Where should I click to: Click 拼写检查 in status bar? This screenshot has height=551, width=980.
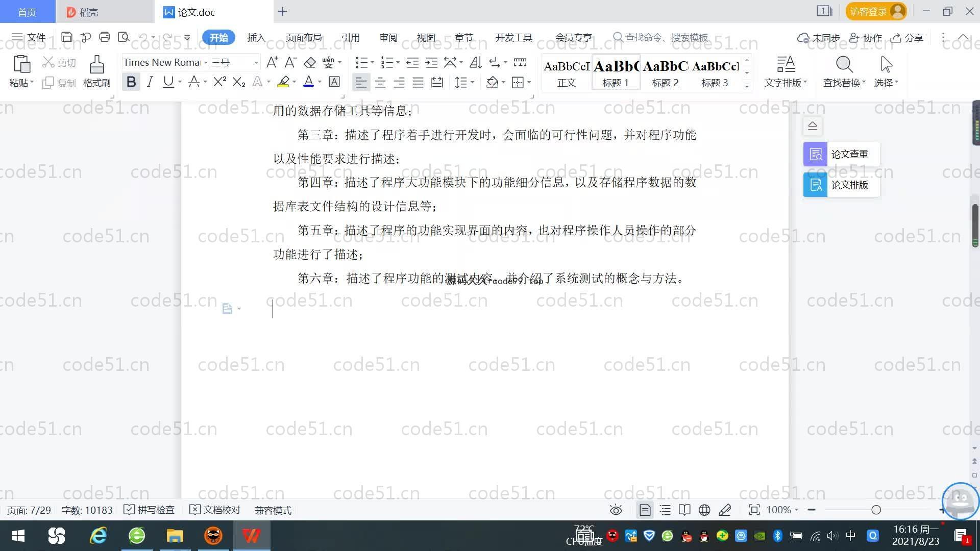(x=149, y=510)
